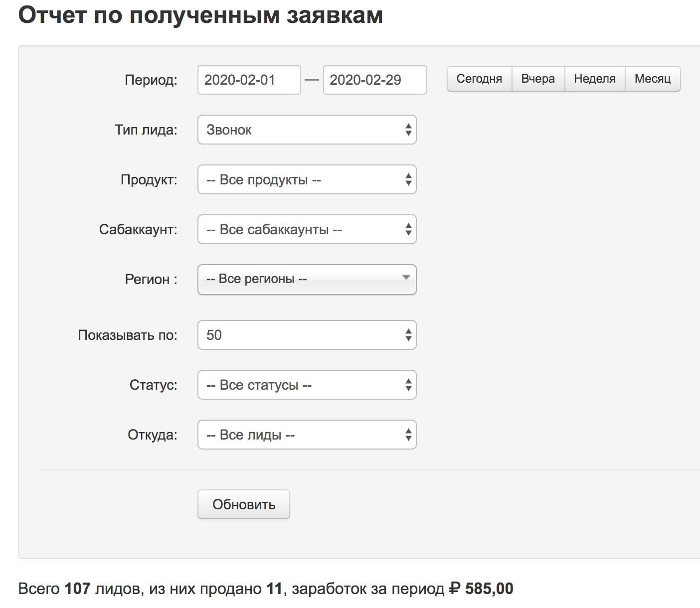Viewport: 700px width, 608px height.
Task: Select the Вчера quick period
Action: (538, 79)
